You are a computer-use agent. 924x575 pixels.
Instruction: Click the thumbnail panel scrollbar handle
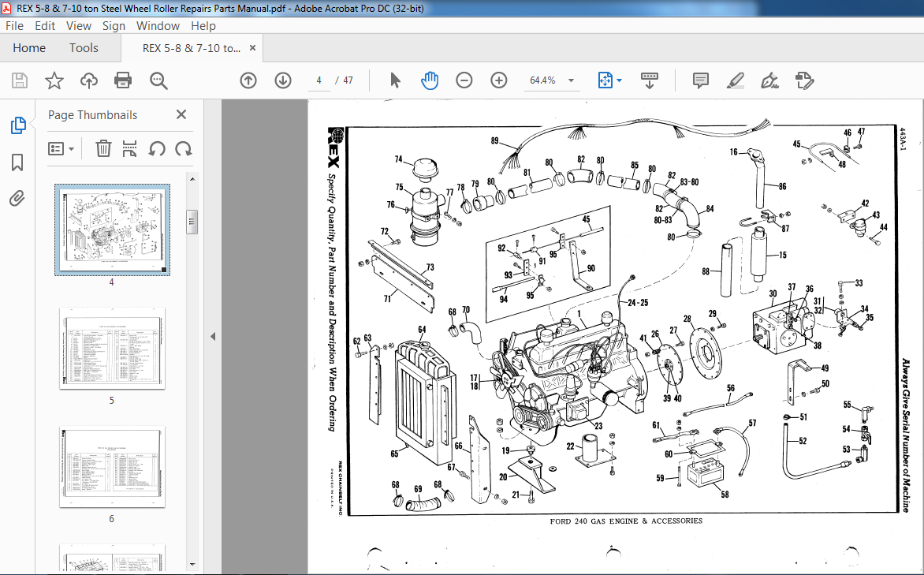(192, 222)
